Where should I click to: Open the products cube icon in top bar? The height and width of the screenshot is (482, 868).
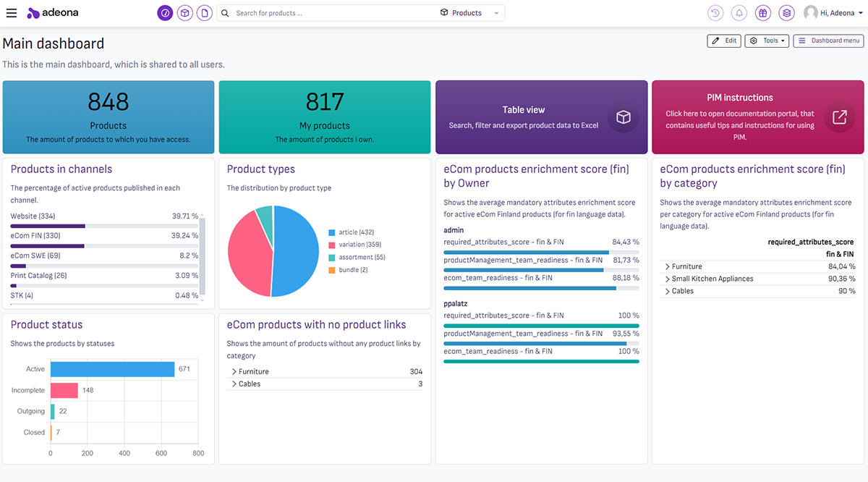(185, 13)
